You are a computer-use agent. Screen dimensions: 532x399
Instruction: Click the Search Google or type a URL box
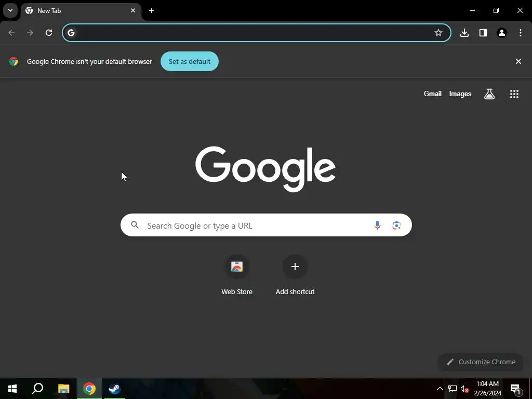coord(266,225)
